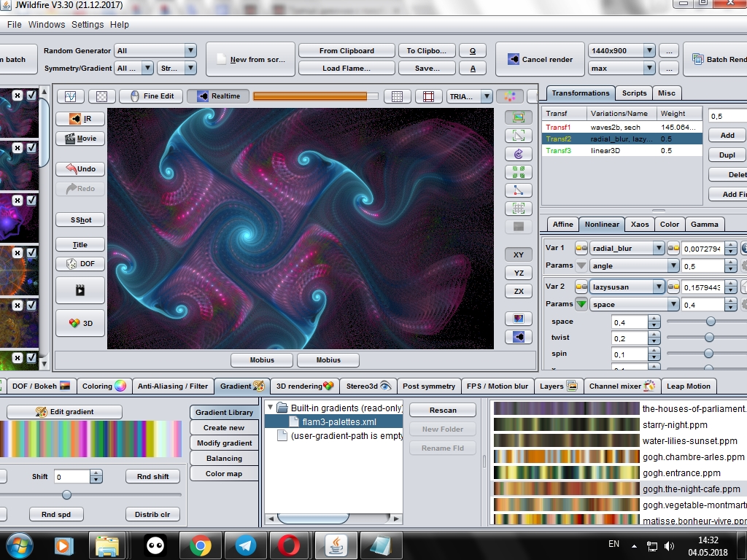Click the Rescan button

443,410
